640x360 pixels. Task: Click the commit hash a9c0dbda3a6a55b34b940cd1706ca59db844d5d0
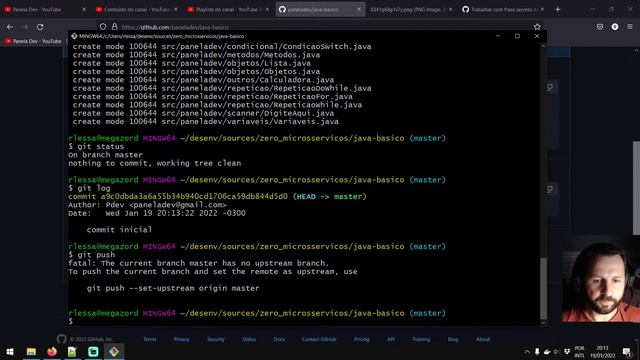coord(194,197)
